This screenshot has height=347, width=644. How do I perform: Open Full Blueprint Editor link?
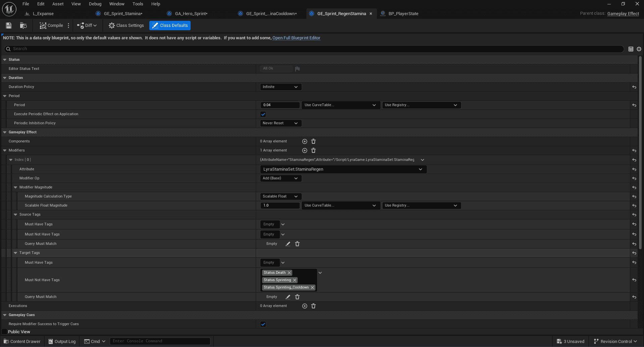[x=296, y=38]
